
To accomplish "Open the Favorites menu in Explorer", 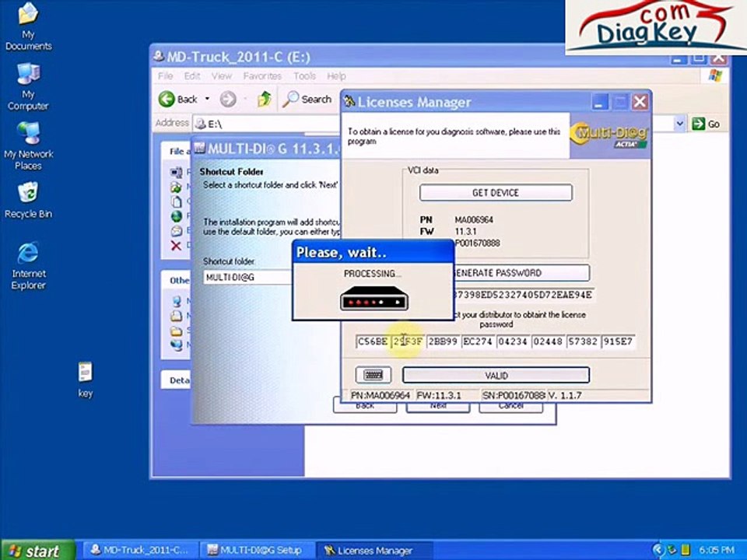I will click(262, 76).
